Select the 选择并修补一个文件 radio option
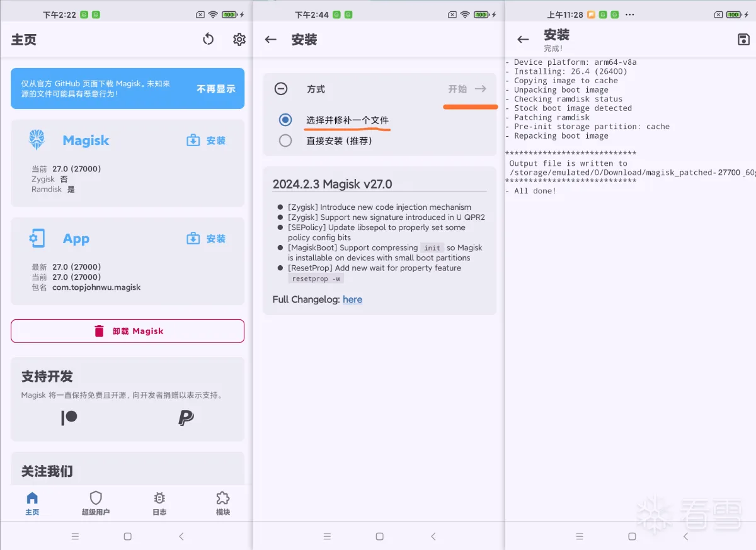Image resolution: width=756 pixels, height=550 pixels. click(285, 120)
